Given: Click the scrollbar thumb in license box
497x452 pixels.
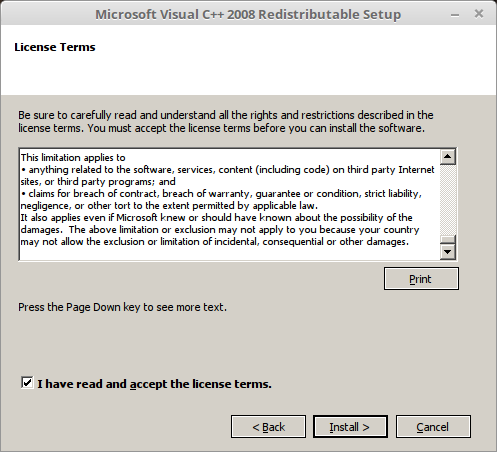Looking at the screenshot, I should (447, 240).
